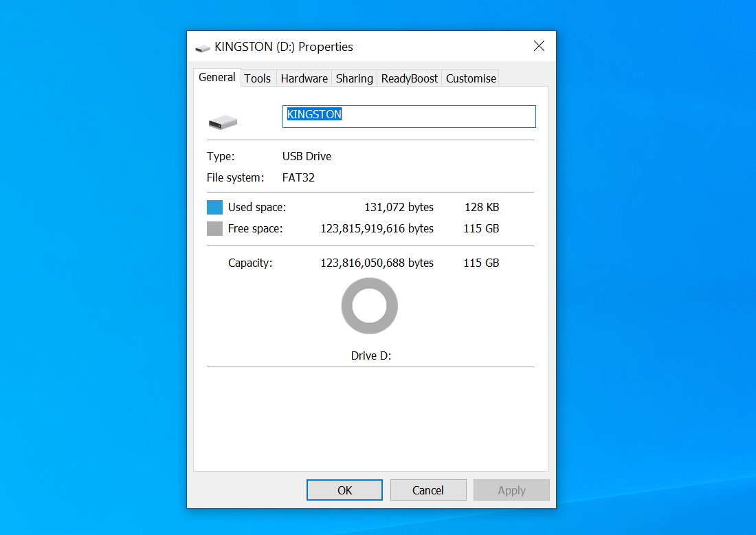Click the KINGSTON volume label field
The height and width of the screenshot is (535, 756).
[409, 116]
